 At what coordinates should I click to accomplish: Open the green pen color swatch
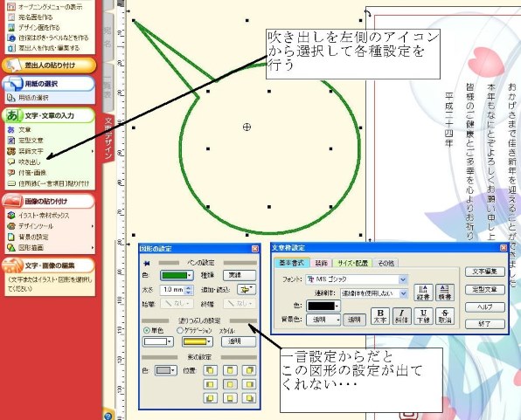[x=177, y=275]
